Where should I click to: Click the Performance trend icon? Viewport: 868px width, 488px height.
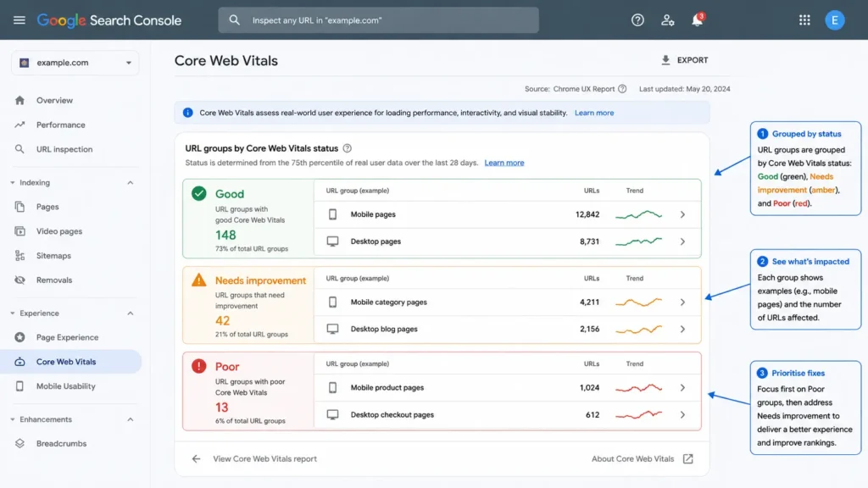(20, 125)
